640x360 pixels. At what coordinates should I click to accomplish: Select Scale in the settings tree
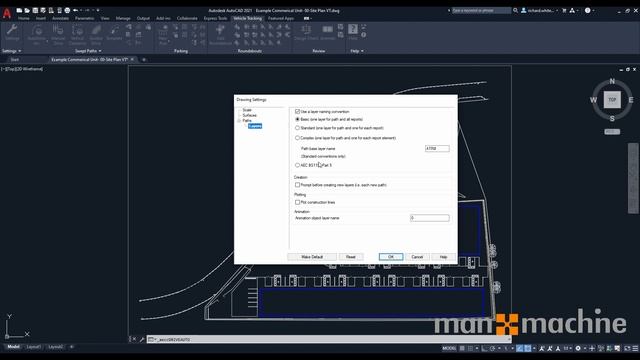tap(247, 110)
